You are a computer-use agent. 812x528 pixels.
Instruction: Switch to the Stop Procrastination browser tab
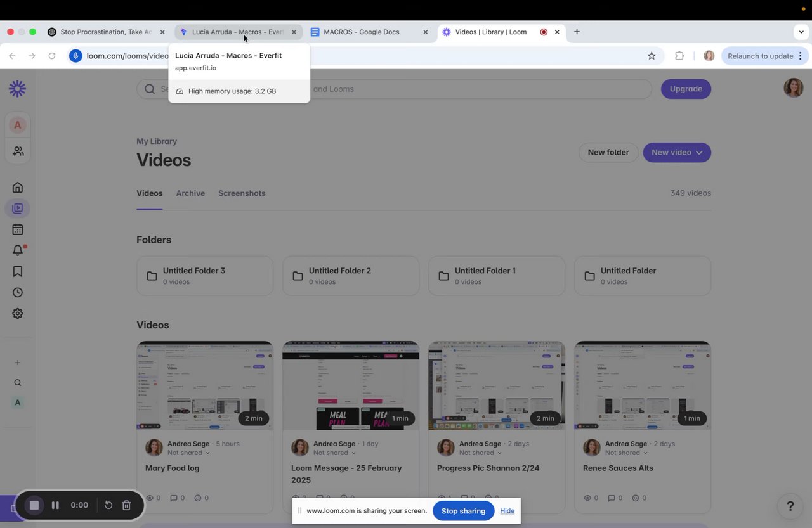tap(107, 32)
